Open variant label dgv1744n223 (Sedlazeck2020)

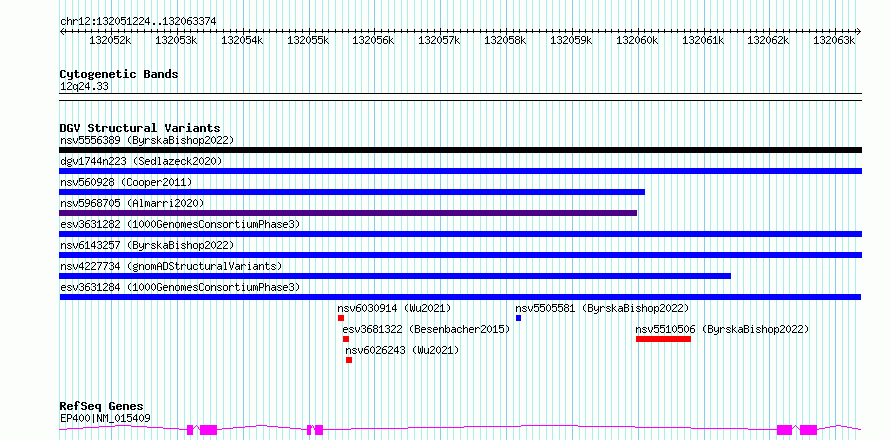(x=141, y=161)
